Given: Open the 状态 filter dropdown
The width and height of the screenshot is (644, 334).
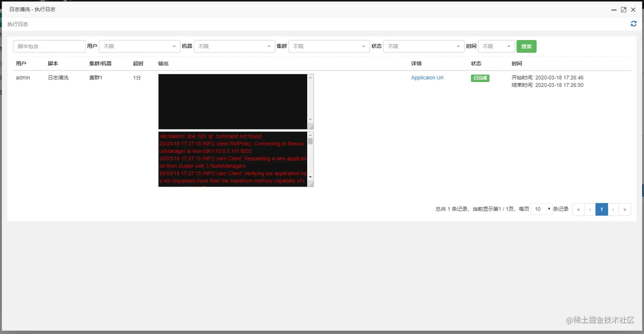Looking at the screenshot, I should pos(424,46).
